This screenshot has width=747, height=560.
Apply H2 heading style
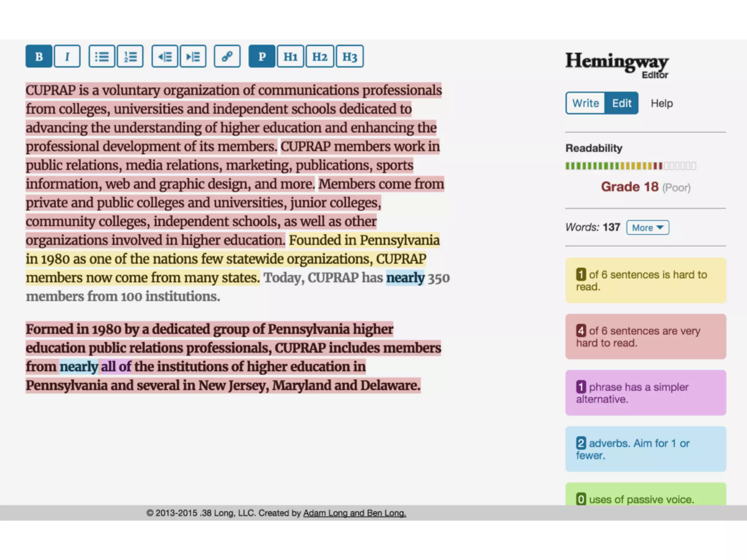tap(320, 57)
